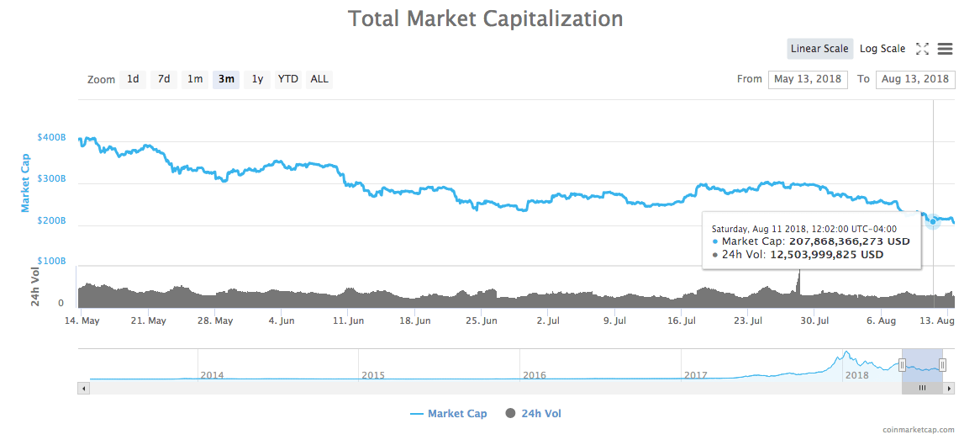Click the navigator scrollbar left arrow
Image resolution: width=980 pixels, height=445 pixels.
(x=83, y=388)
